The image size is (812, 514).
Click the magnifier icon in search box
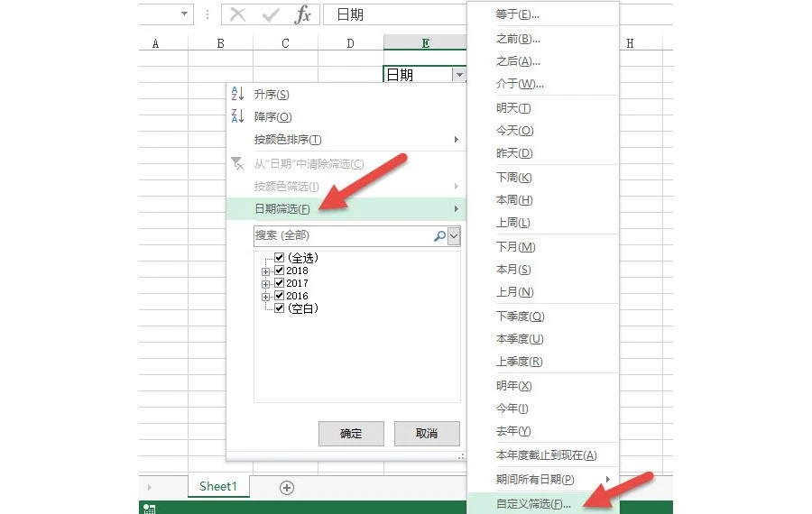point(439,236)
